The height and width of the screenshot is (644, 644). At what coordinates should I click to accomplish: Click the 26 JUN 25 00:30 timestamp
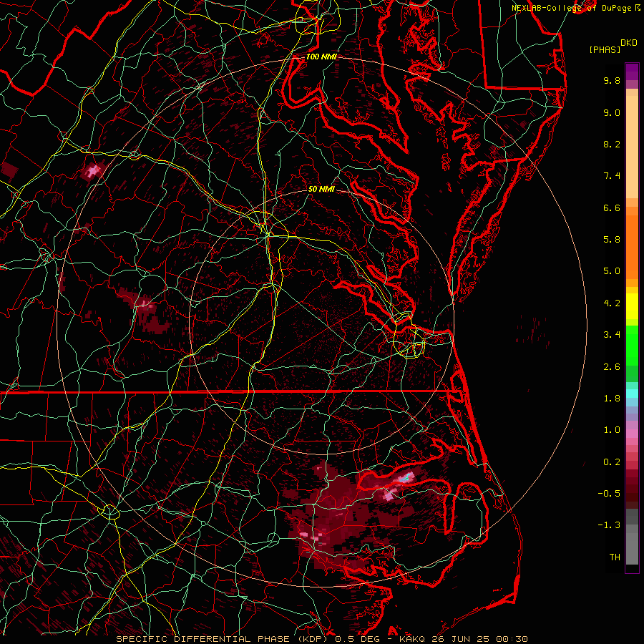tap(478, 639)
